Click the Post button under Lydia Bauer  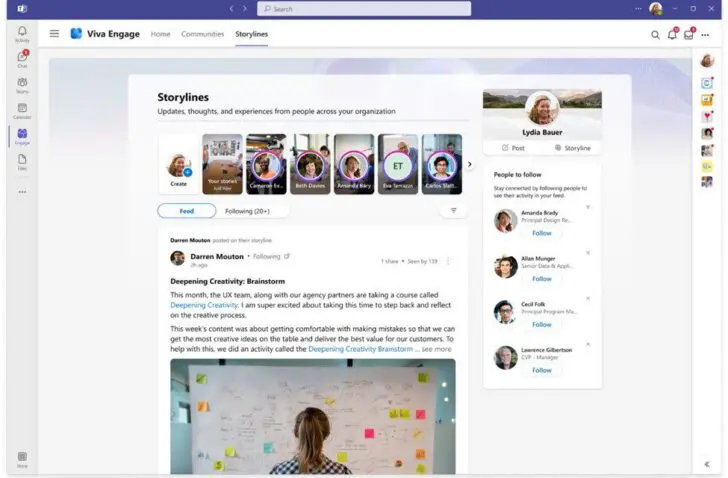click(x=513, y=148)
